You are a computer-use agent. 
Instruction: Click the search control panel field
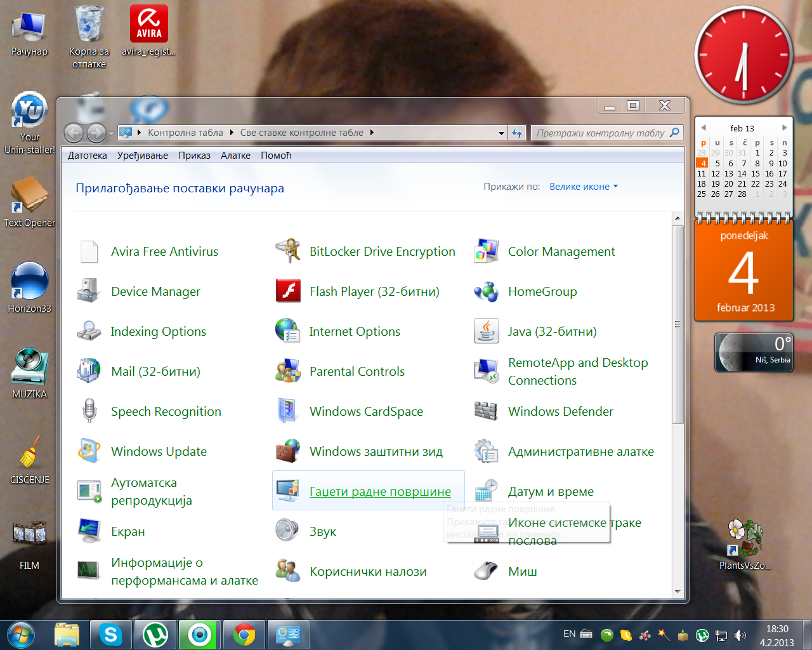pos(599,133)
